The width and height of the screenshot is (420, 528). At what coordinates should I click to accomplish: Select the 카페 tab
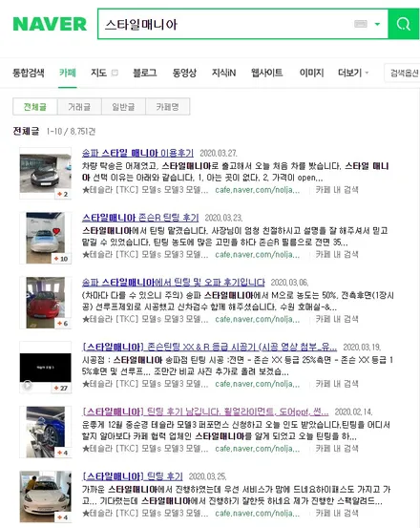(x=68, y=73)
